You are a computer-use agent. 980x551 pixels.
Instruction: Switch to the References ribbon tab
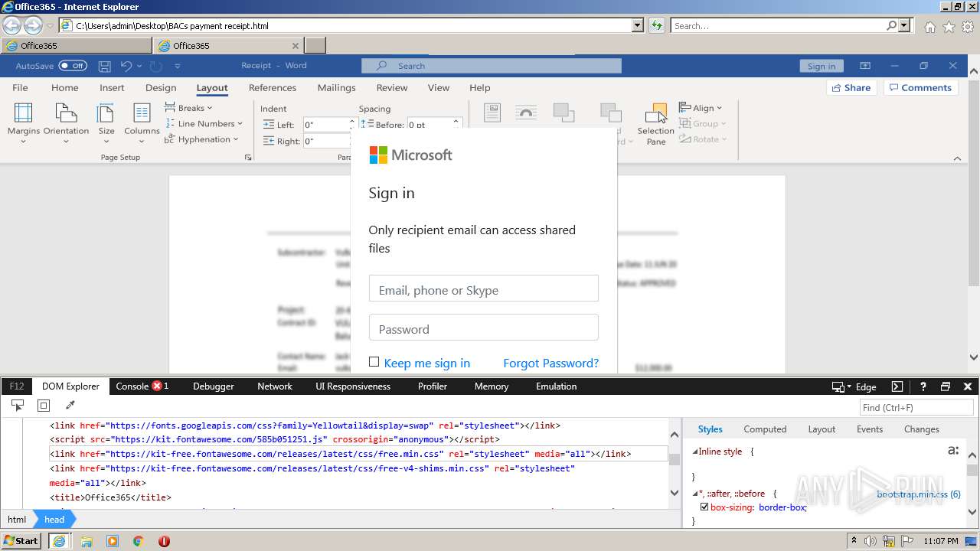[x=273, y=87]
